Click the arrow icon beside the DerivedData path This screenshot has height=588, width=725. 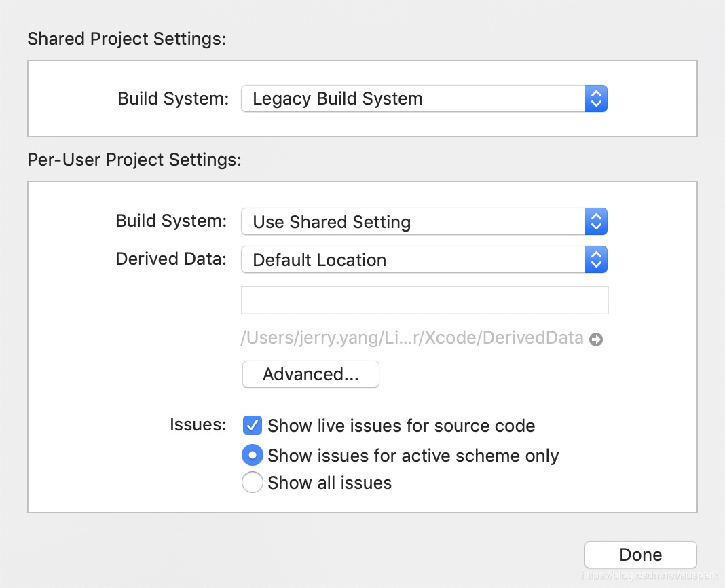click(596, 339)
